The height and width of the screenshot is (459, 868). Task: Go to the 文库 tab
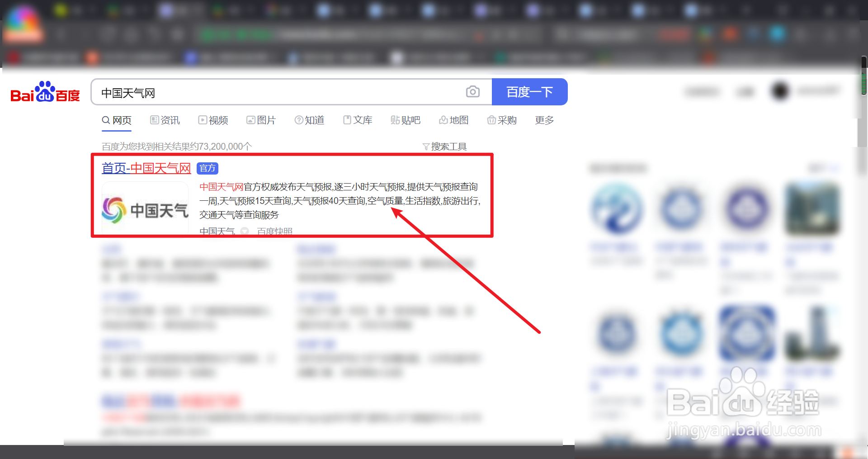coord(358,120)
